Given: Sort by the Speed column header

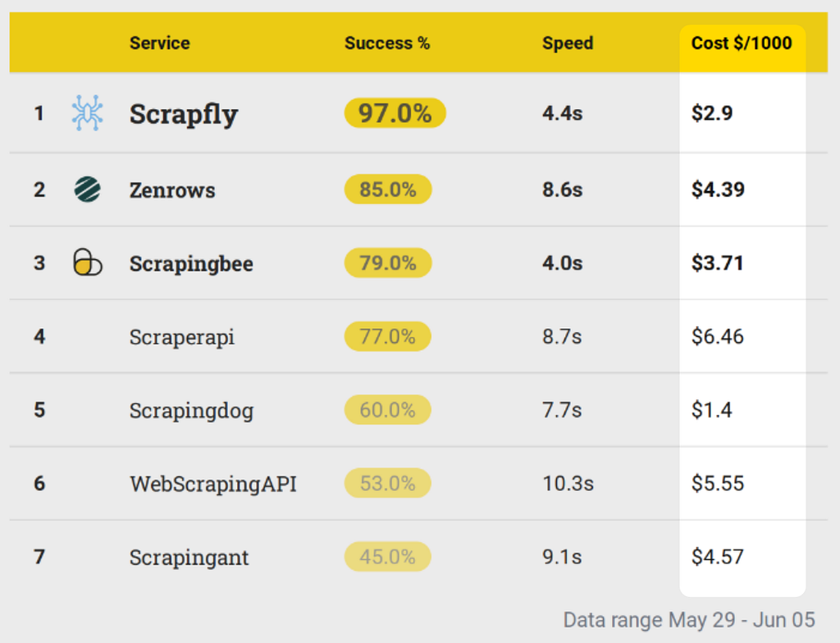Looking at the screenshot, I should tap(568, 43).
